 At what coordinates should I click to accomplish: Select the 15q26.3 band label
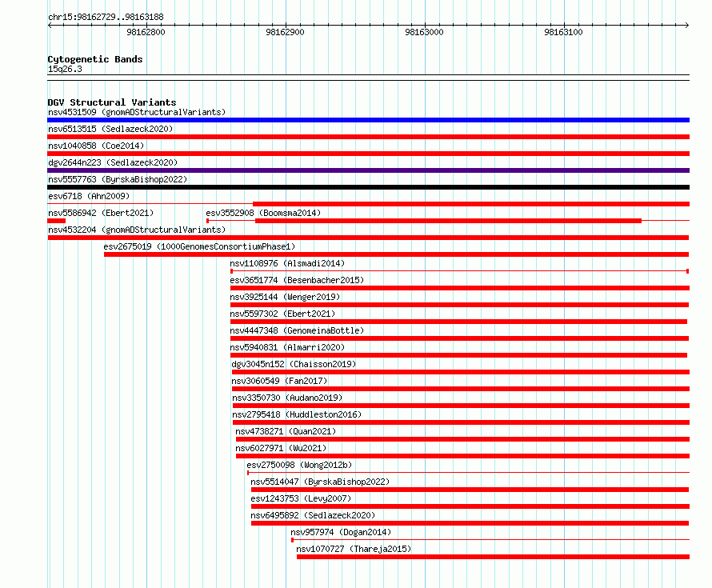(x=65, y=70)
